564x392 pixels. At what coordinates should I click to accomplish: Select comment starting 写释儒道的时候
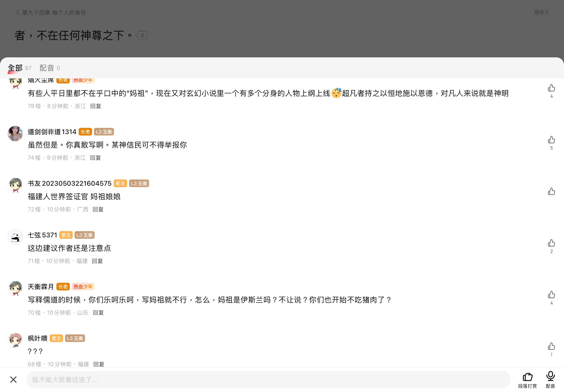point(210,300)
